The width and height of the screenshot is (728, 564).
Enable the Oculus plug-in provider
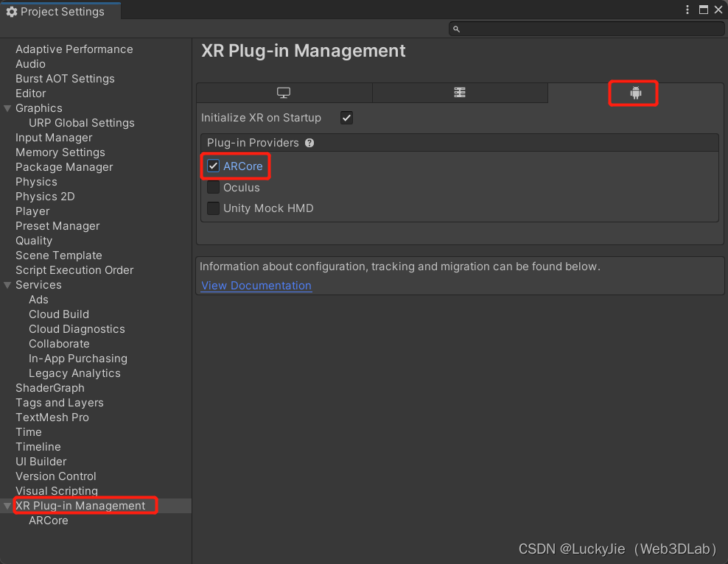213,187
